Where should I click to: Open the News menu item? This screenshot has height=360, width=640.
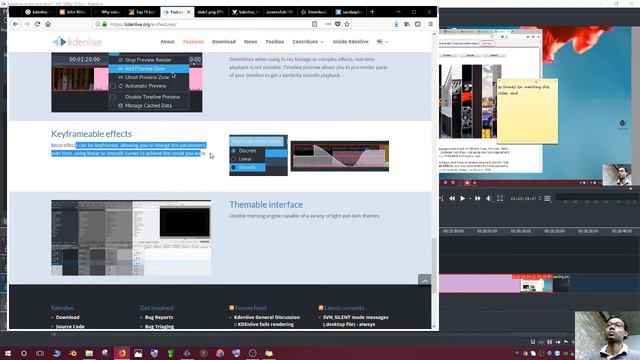coord(251,42)
